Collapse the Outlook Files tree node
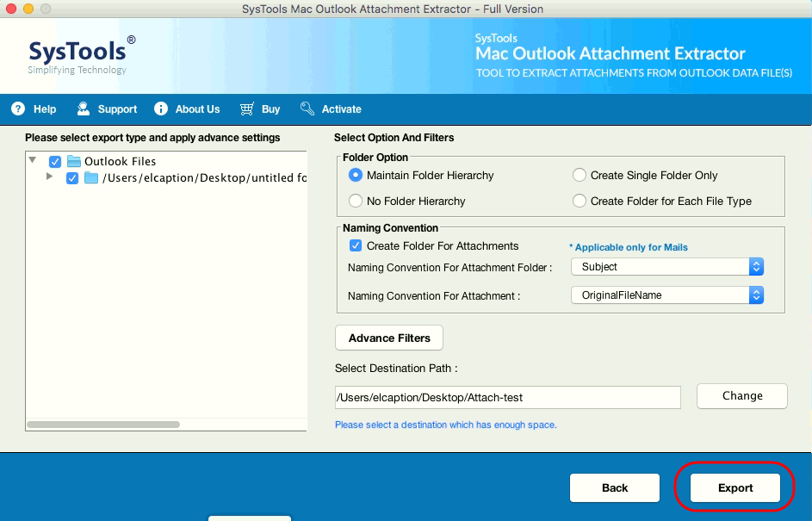The image size is (812, 521). pos(33,160)
